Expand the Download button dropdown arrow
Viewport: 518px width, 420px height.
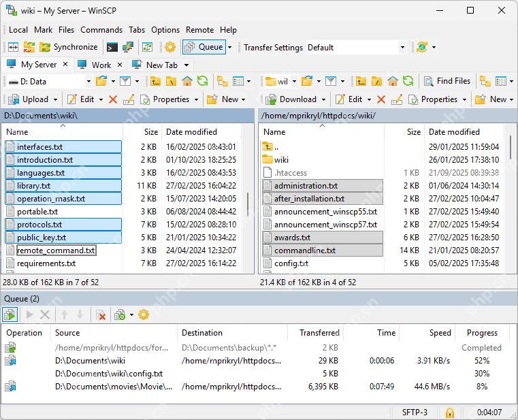(323, 99)
